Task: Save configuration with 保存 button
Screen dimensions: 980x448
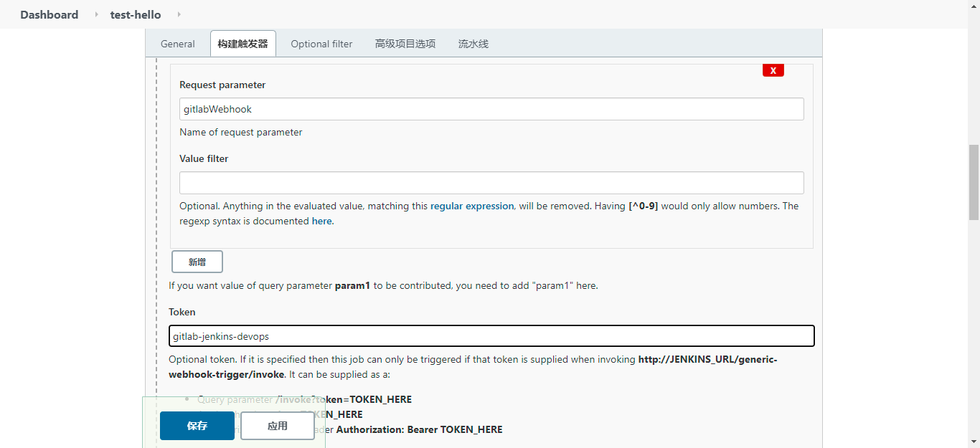Action: pyautogui.click(x=197, y=426)
